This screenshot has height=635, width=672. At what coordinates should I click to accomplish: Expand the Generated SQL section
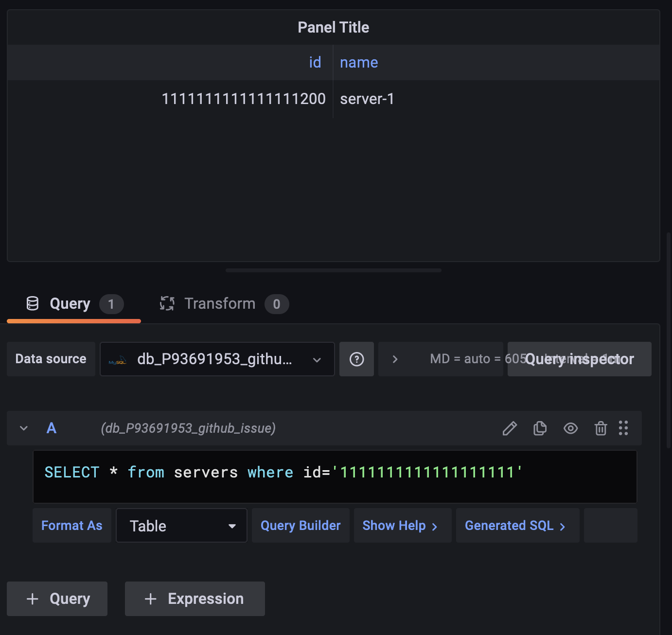pos(517,526)
